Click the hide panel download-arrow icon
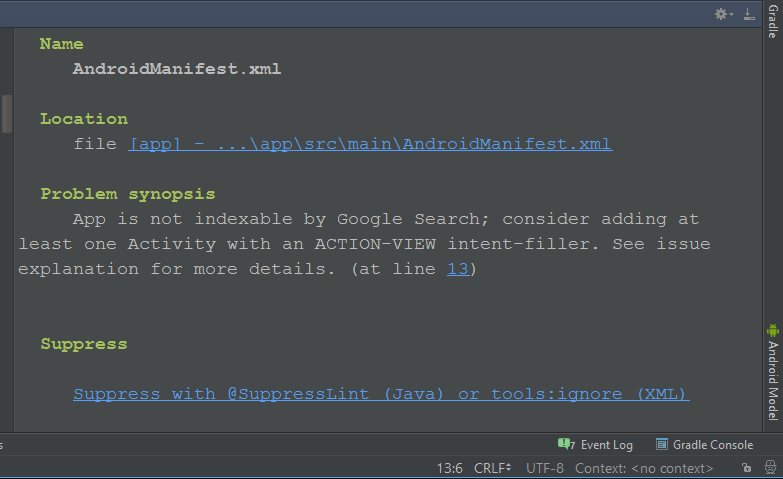The width and height of the screenshot is (783, 479). click(749, 14)
